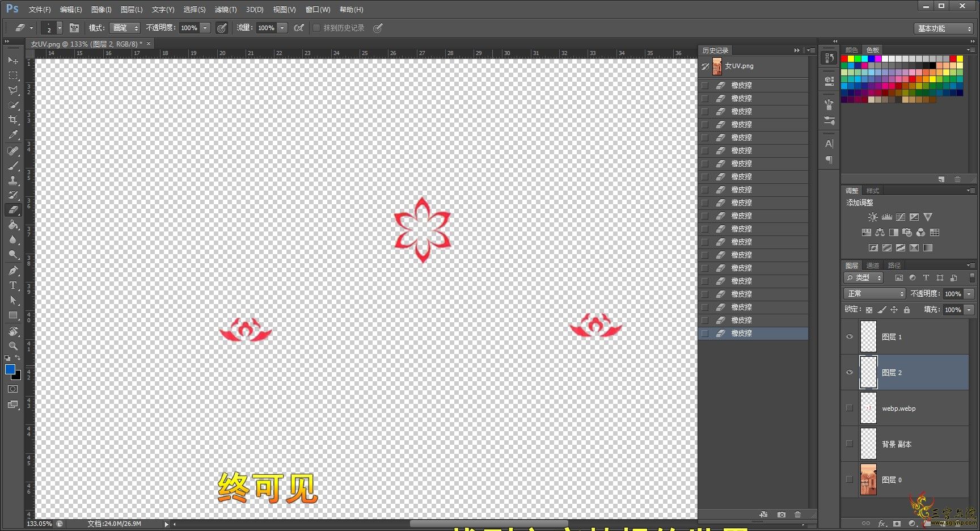980x531 pixels.
Task: Open the 流量 flow slider arrow
Action: coord(282,28)
